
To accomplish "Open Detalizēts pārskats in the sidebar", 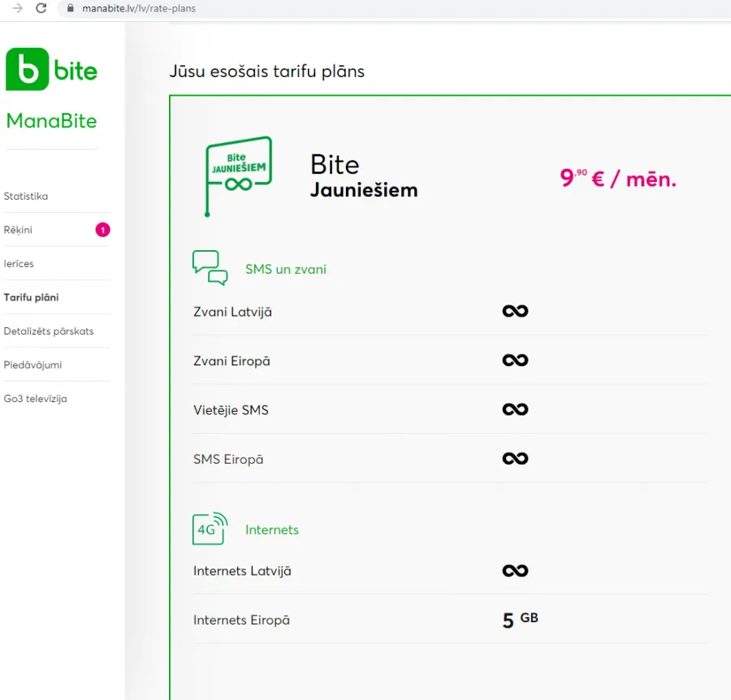I will pyautogui.click(x=49, y=331).
